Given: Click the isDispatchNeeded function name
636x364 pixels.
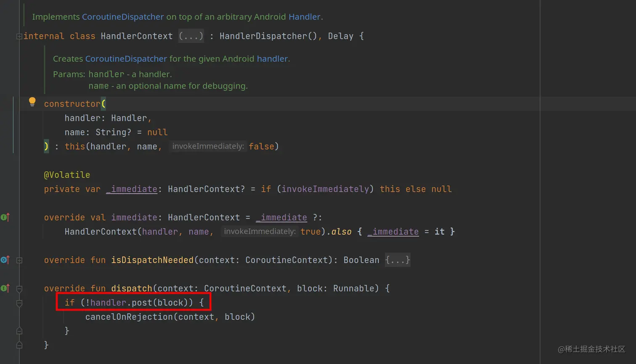Looking at the screenshot, I should pos(152,260).
